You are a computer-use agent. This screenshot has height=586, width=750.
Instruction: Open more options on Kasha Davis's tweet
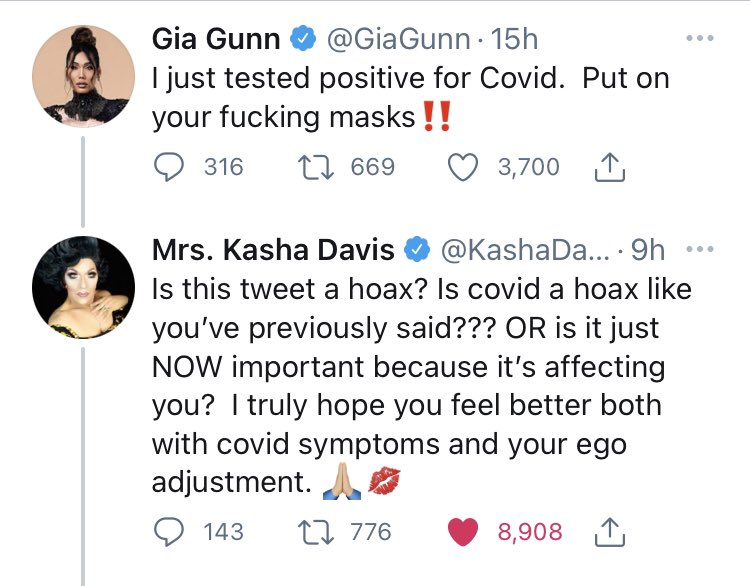700,249
